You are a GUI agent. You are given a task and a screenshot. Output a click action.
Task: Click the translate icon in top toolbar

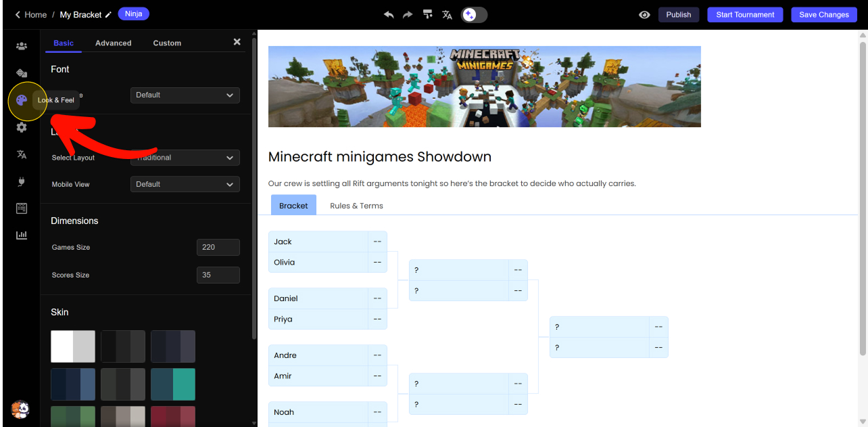(x=447, y=14)
